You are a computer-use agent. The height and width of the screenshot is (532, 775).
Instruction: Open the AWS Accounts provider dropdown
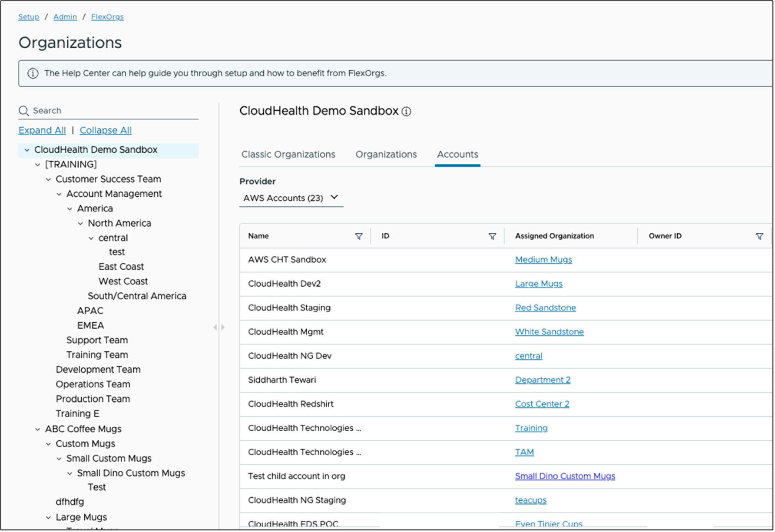click(x=291, y=198)
